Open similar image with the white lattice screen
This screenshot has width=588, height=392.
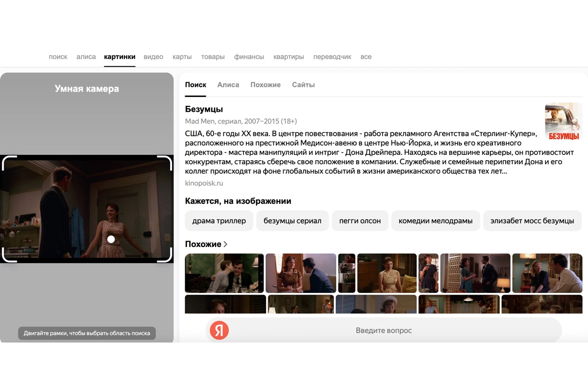[x=476, y=273]
